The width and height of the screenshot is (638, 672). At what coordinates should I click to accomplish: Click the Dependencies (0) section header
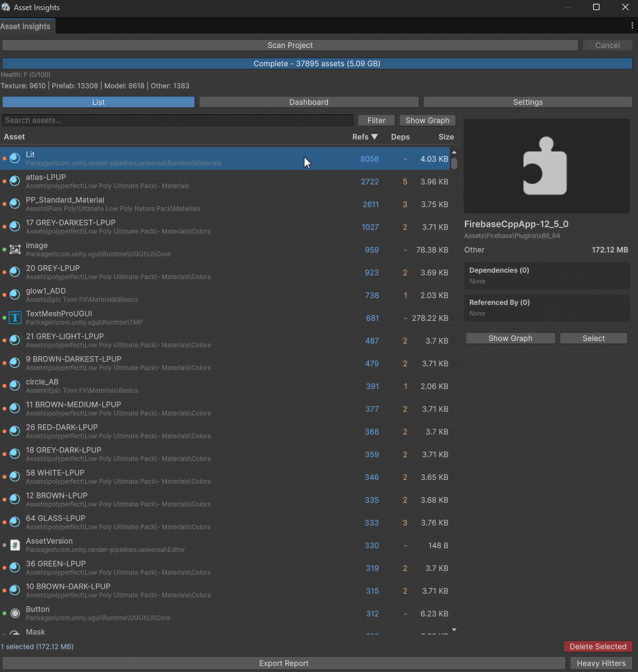[x=499, y=270]
